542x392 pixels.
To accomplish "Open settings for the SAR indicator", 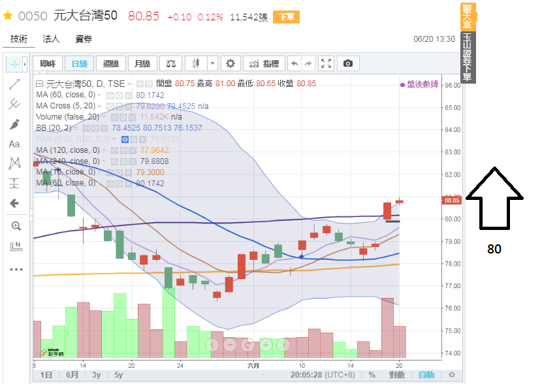I will (133, 139).
